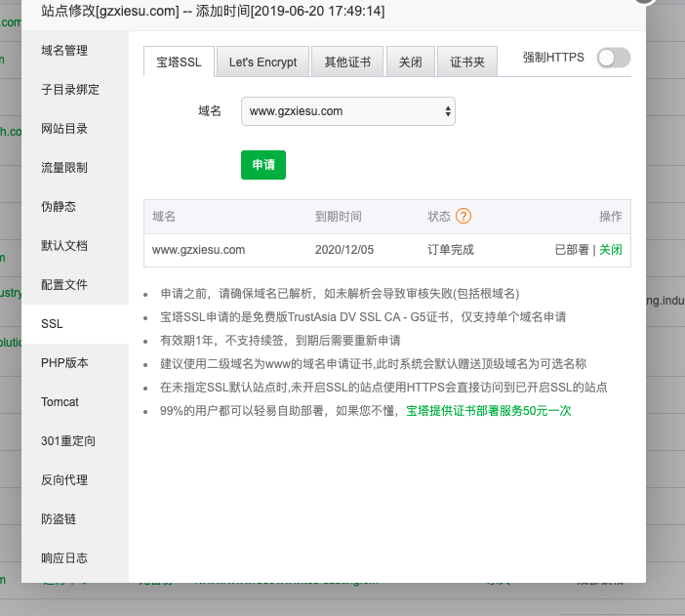Open 301重定向 in the sidebar

75,440
